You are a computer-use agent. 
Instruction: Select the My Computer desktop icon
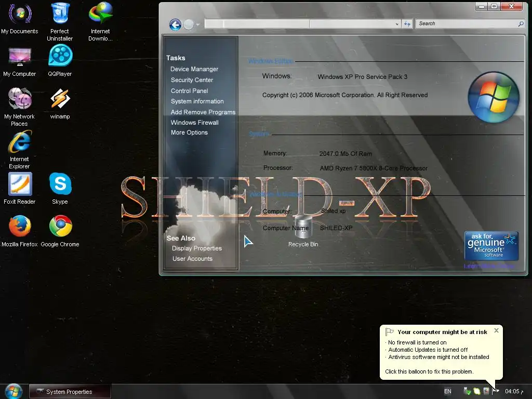coord(19,62)
